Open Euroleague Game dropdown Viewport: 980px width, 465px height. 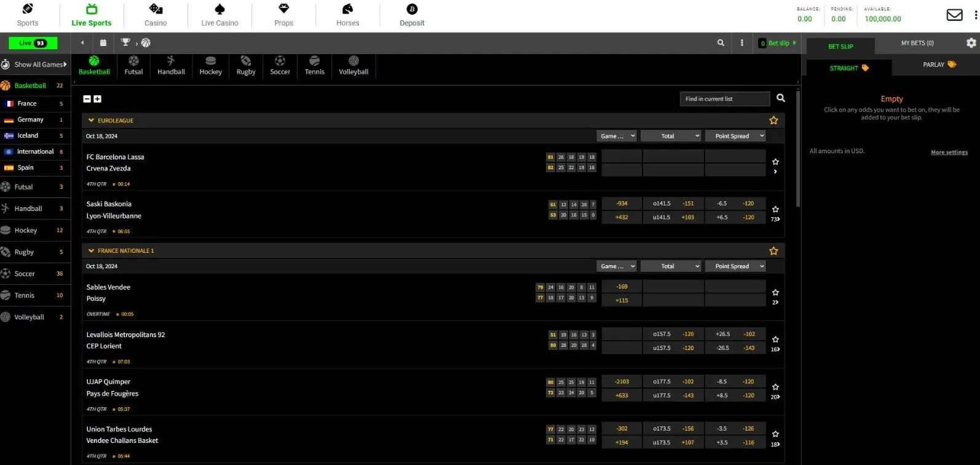[617, 136]
